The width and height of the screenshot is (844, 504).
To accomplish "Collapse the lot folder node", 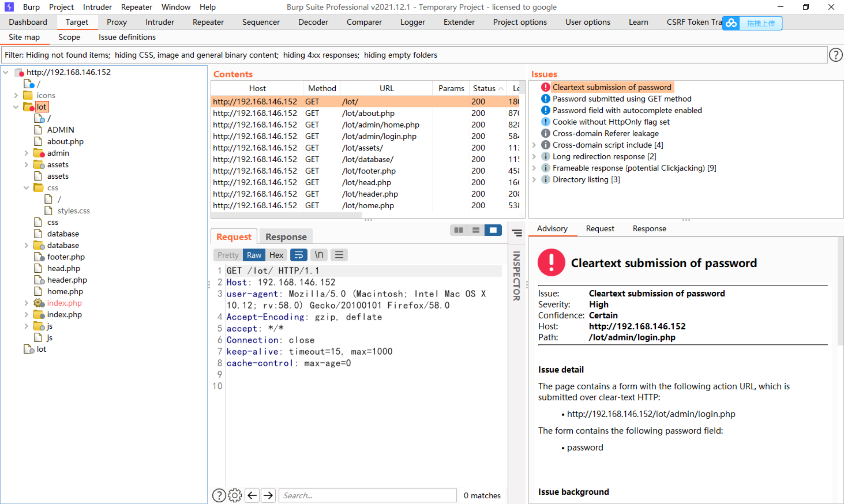I will [x=16, y=107].
